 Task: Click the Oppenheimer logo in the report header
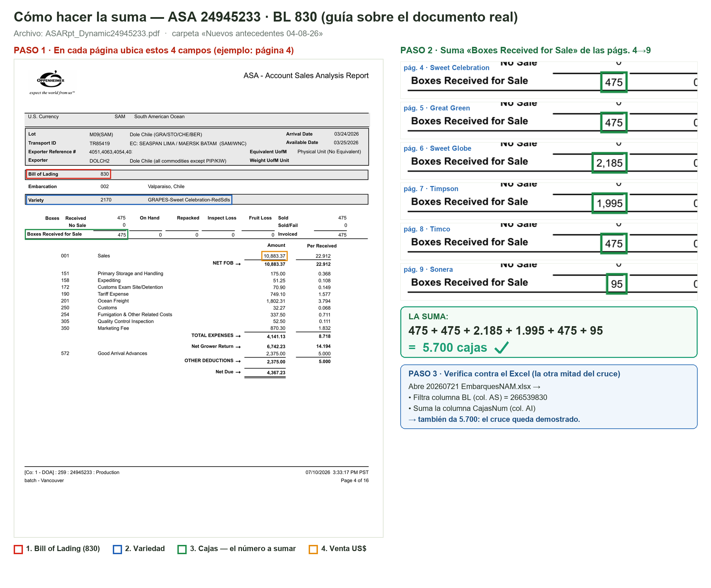click(51, 82)
